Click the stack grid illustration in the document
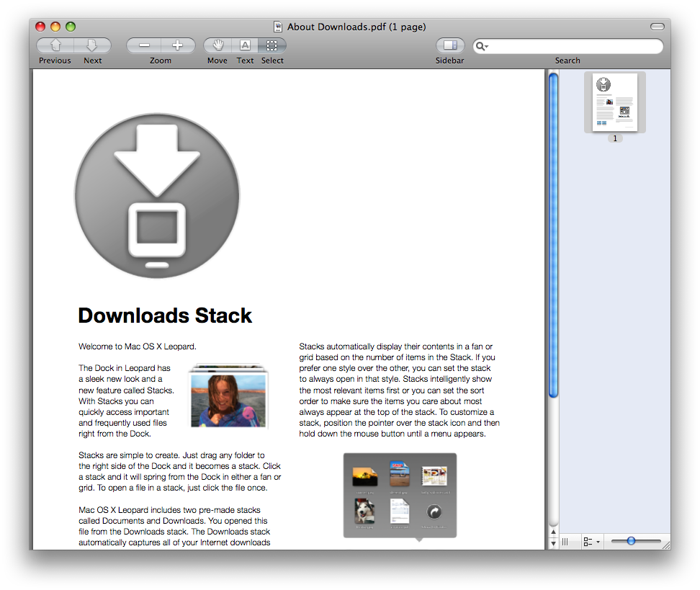Viewport: 700px width, 590px height. click(400, 496)
